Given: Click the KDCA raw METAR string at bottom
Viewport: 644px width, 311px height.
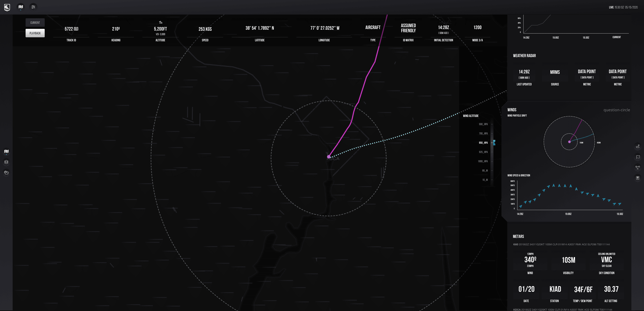Looking at the screenshot, I should (x=562, y=310).
